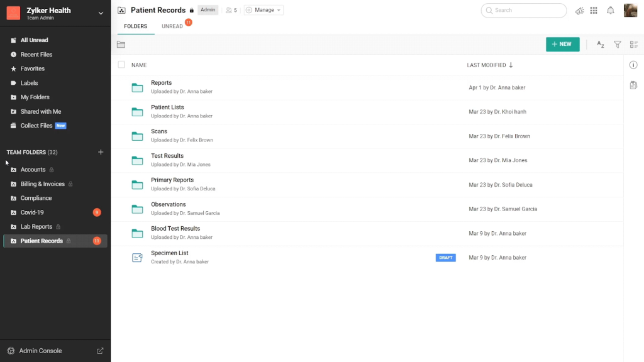Open the notifications bell

[x=609, y=10]
